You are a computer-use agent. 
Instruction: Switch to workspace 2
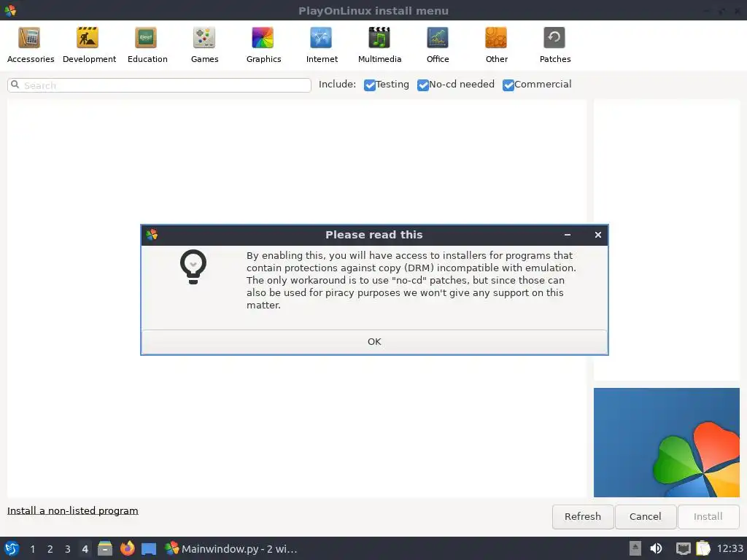click(50, 549)
